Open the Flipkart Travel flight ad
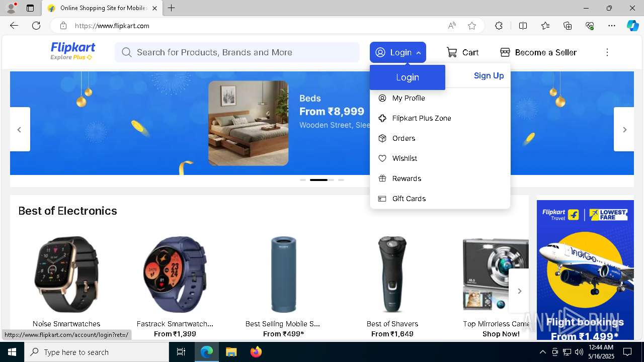The width and height of the screenshot is (644, 362). point(585,270)
